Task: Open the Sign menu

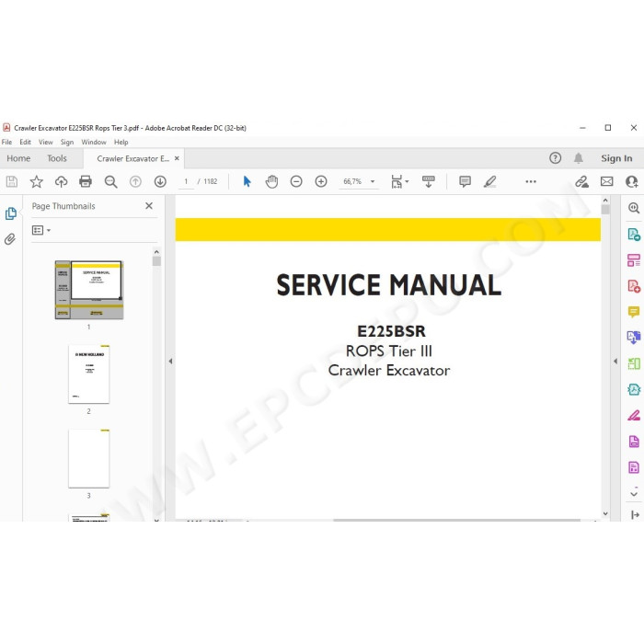Action: click(67, 142)
